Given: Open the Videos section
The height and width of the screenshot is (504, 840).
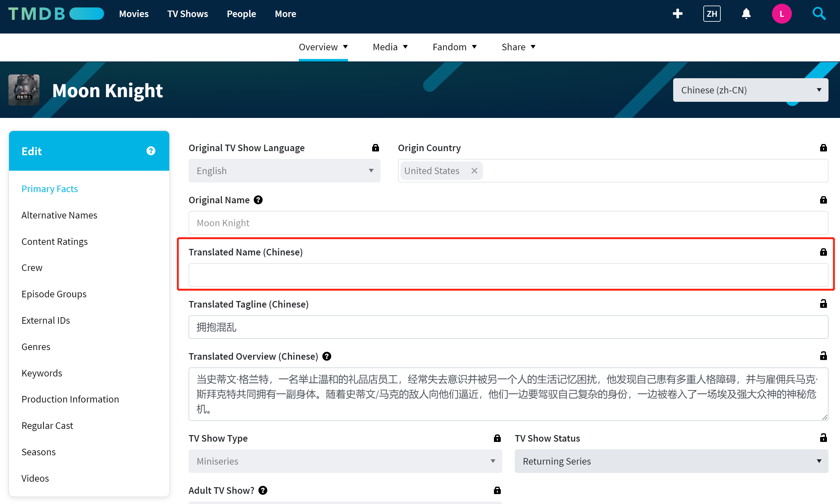Looking at the screenshot, I should pos(35,478).
